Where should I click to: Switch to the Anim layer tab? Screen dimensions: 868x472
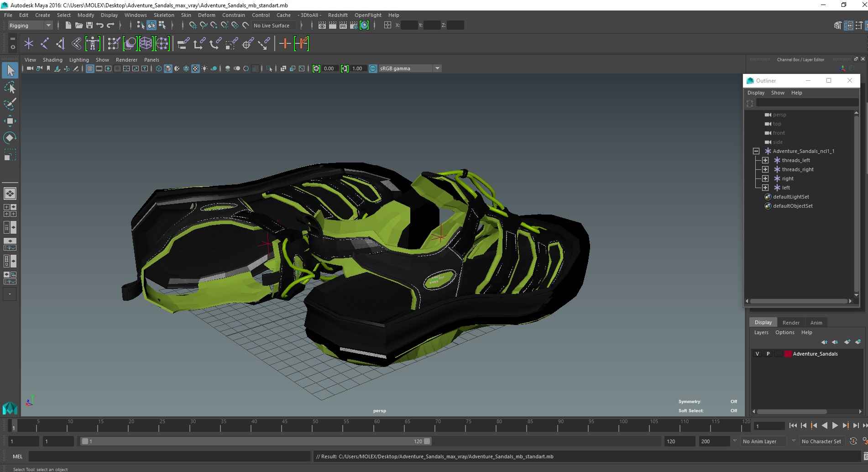(816, 323)
